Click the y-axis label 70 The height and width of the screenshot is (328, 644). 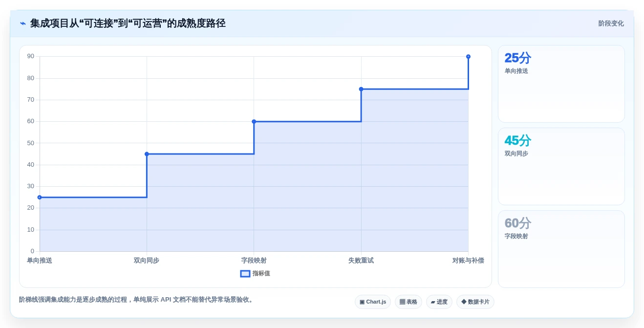click(31, 99)
